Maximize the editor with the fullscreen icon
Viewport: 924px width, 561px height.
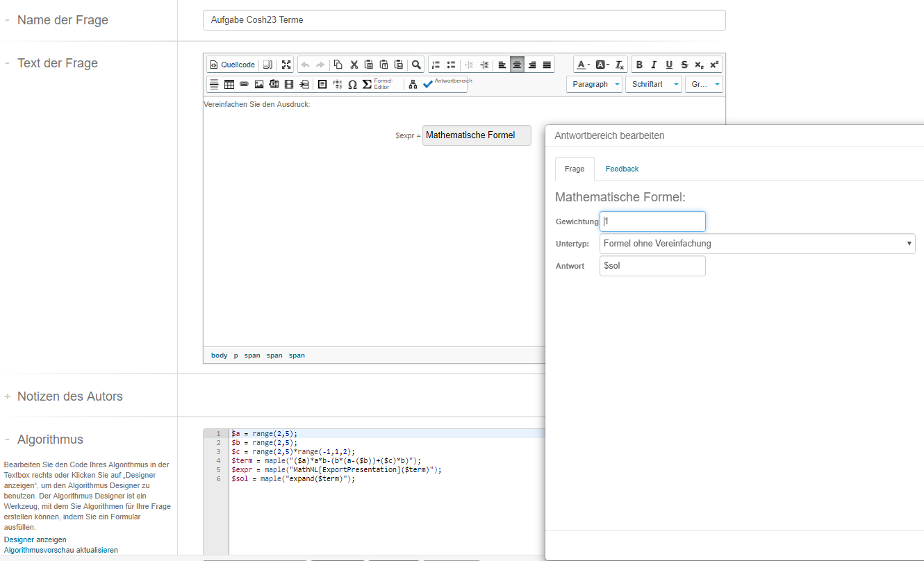(286, 65)
